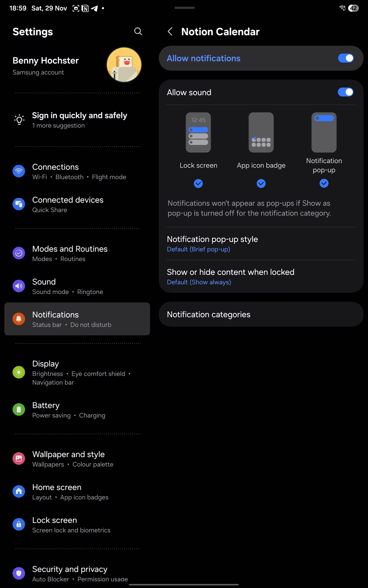The image size is (368, 588).
Task: Tap the Modes and Routines icon
Action: 19,253
